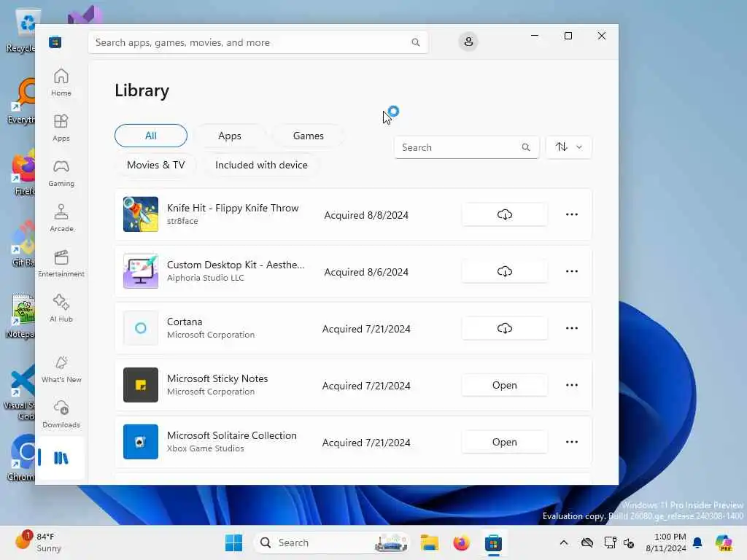This screenshot has height=560, width=747.
Task: Open Microsoft Sticky Notes app
Action: [x=505, y=385]
